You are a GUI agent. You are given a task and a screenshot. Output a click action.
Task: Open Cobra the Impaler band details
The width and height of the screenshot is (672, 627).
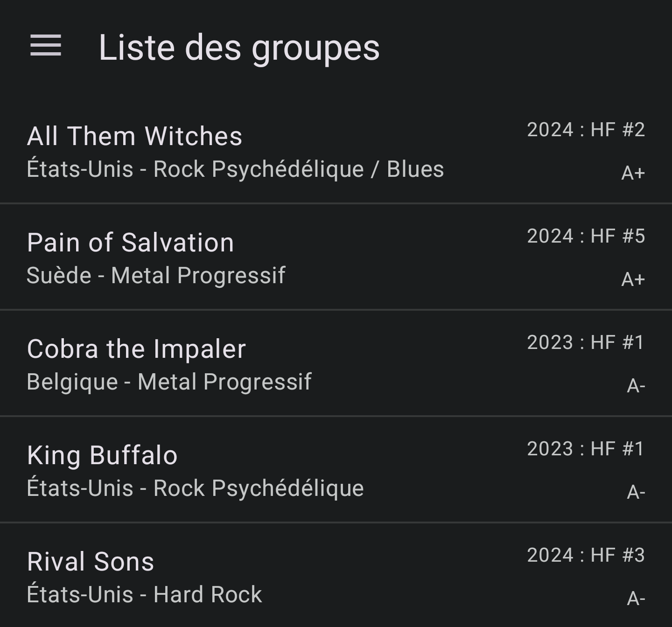pyautogui.click(x=136, y=349)
